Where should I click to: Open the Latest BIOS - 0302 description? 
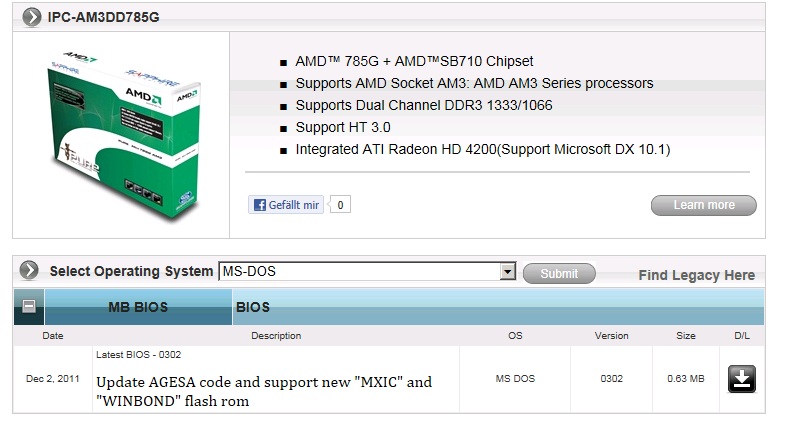[x=138, y=354]
